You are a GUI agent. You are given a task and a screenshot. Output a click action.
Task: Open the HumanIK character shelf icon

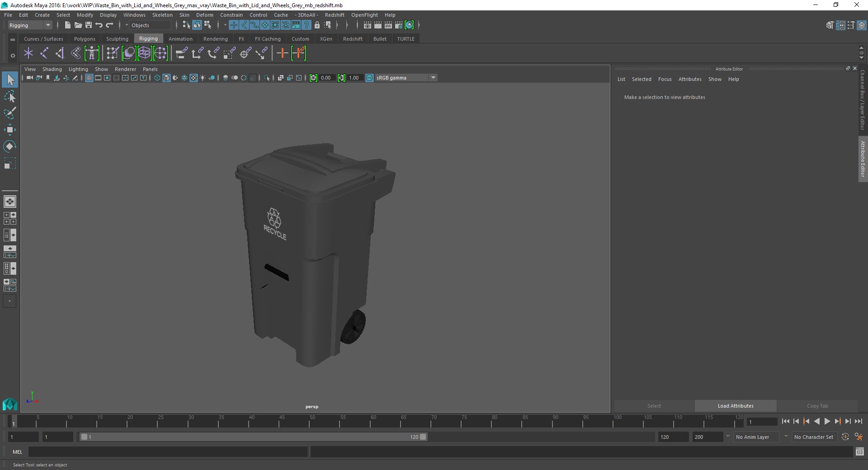coord(92,53)
